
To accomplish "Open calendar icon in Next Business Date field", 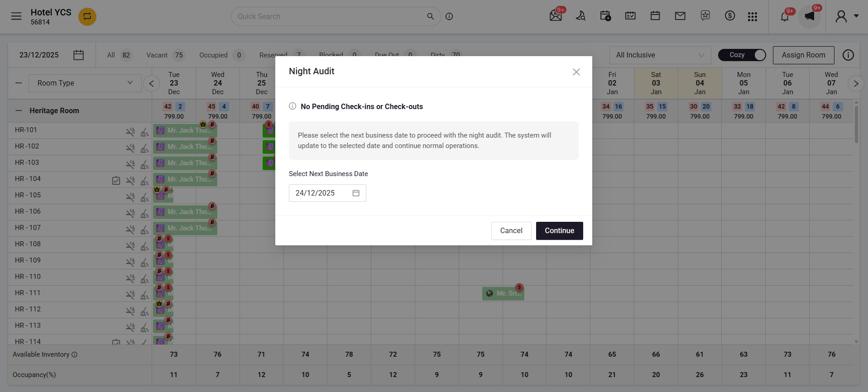I will pyautogui.click(x=356, y=193).
